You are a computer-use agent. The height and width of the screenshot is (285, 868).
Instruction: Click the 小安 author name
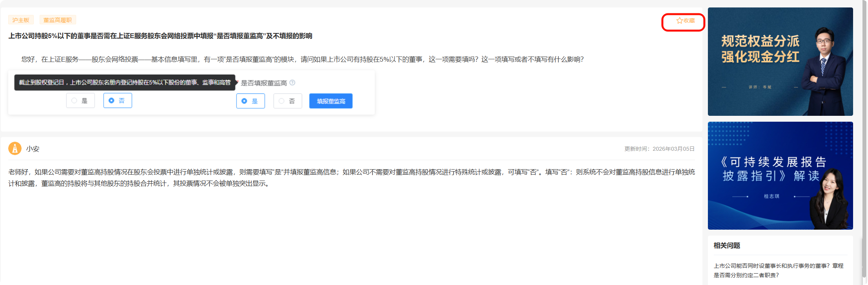click(33, 149)
